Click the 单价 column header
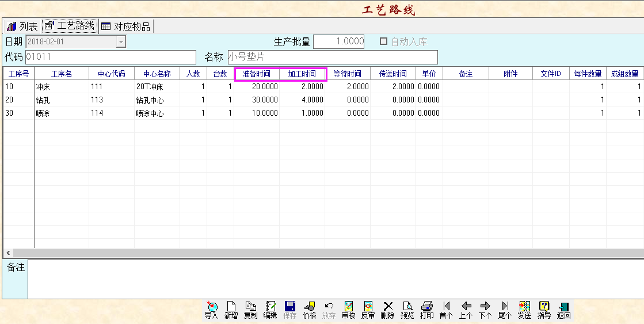The width and height of the screenshot is (644, 324). coord(429,74)
